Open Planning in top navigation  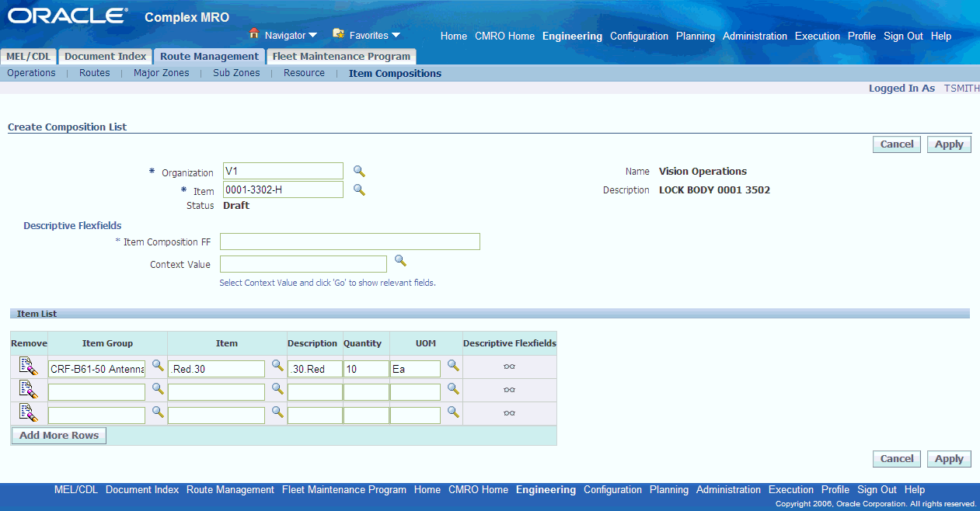(696, 36)
